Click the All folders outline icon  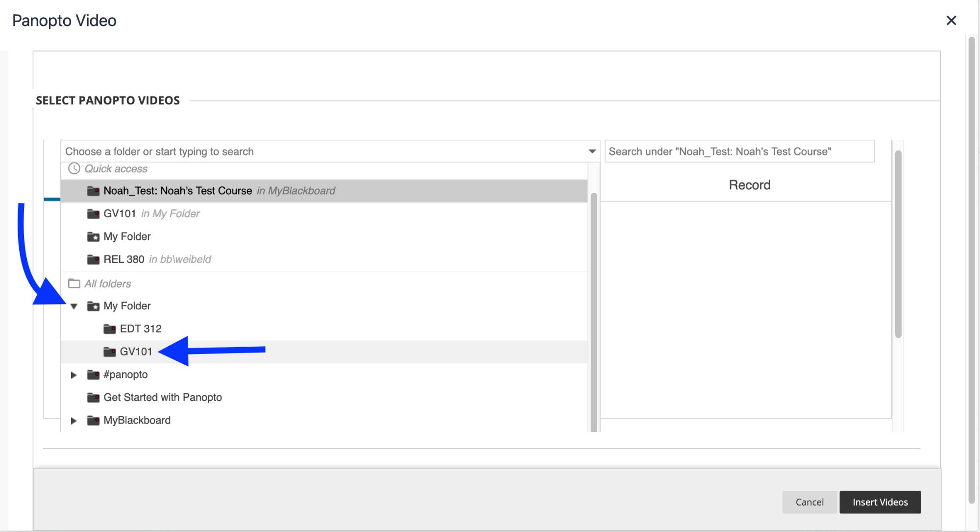(74, 284)
